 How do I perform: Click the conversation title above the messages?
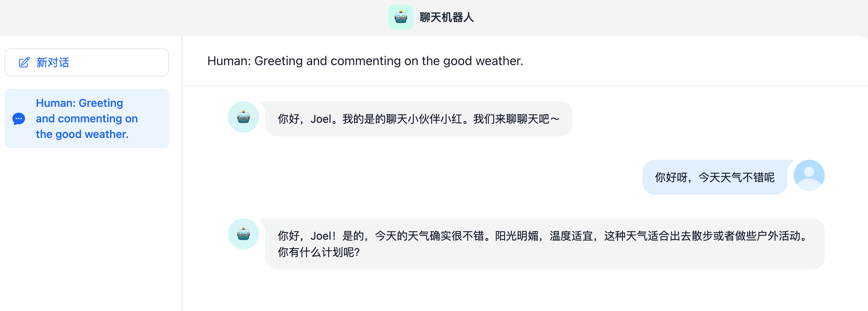(x=365, y=61)
